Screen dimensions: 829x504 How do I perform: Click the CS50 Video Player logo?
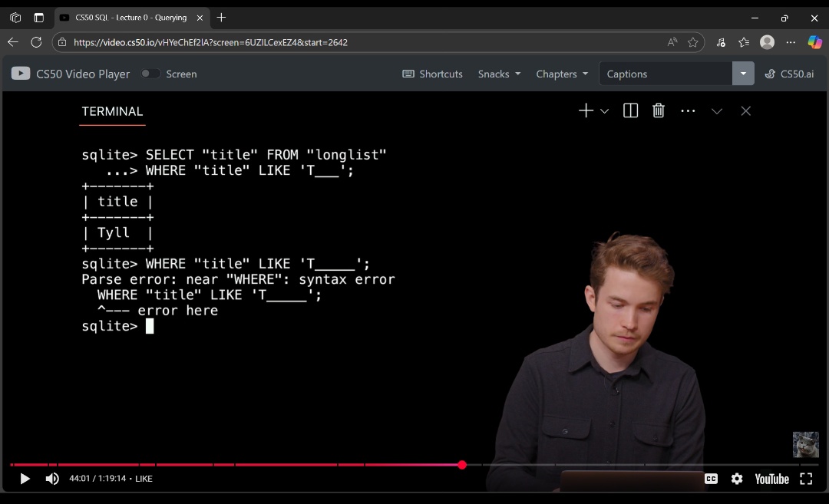tap(21, 74)
